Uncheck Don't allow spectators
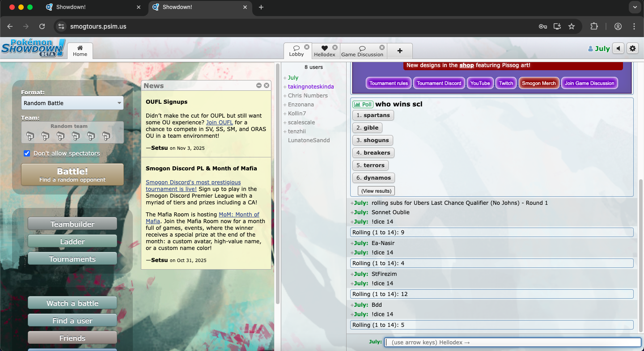644x351 pixels. pos(27,153)
